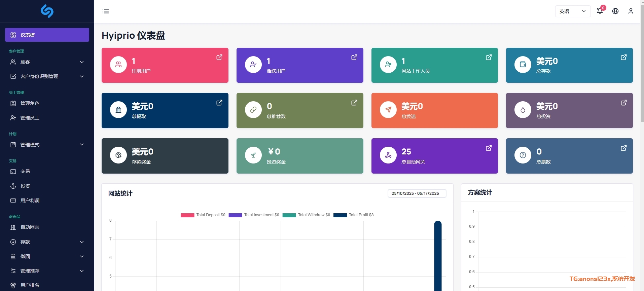Expand the 撤回 sidebar submenu
Viewport: 644px width, 291px height.
click(47, 256)
